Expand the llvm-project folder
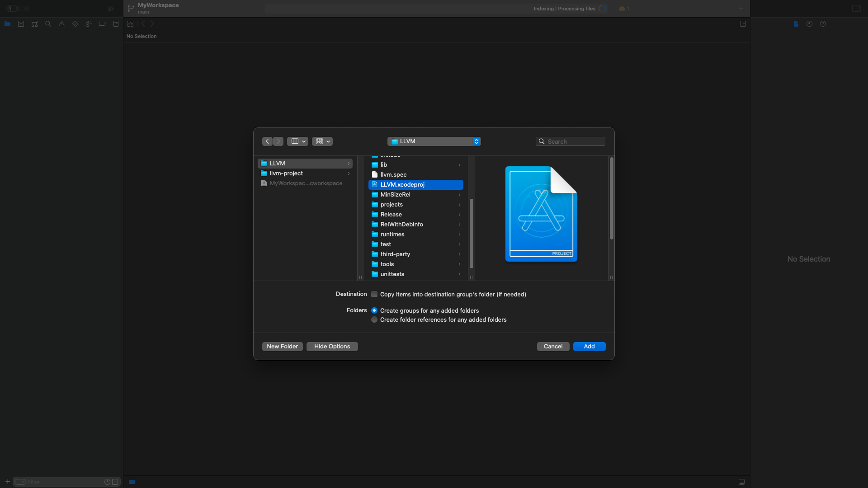This screenshot has width=868, height=488. (348, 174)
